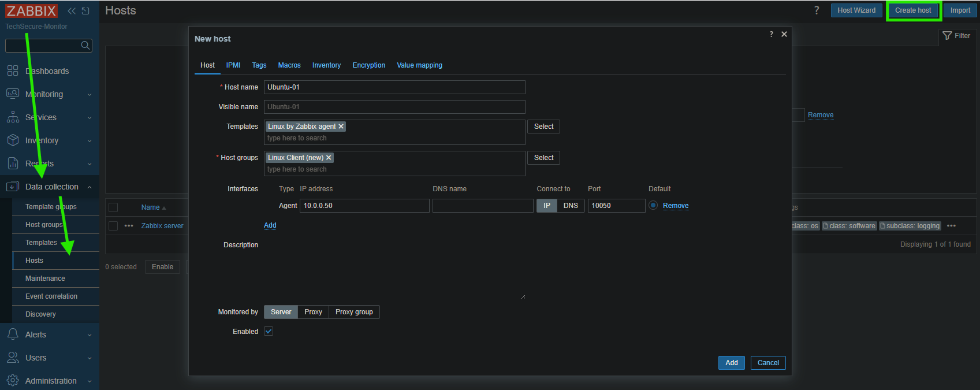Click the Host name input field
This screenshot has width=980, height=390.
coord(394,87)
